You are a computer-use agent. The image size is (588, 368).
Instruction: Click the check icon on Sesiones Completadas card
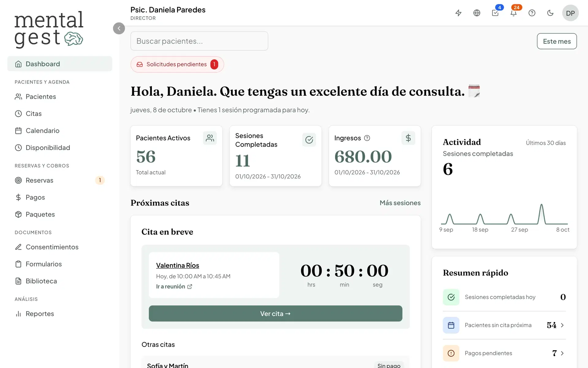pos(309,140)
